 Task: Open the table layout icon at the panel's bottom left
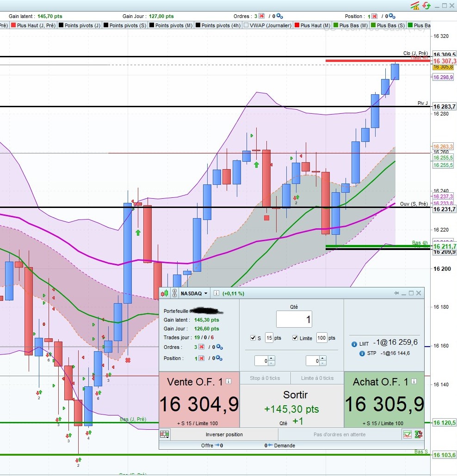coord(165,434)
